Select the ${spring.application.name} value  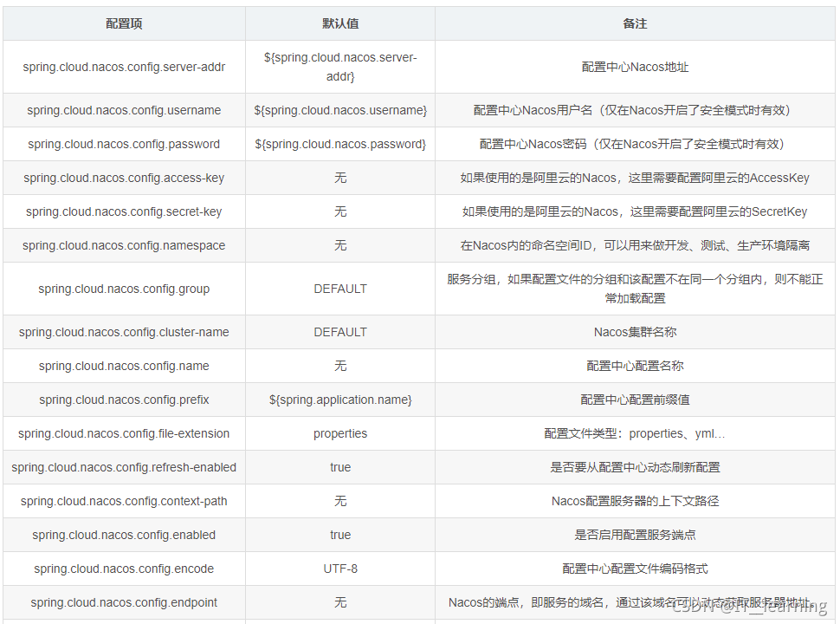tap(340, 400)
